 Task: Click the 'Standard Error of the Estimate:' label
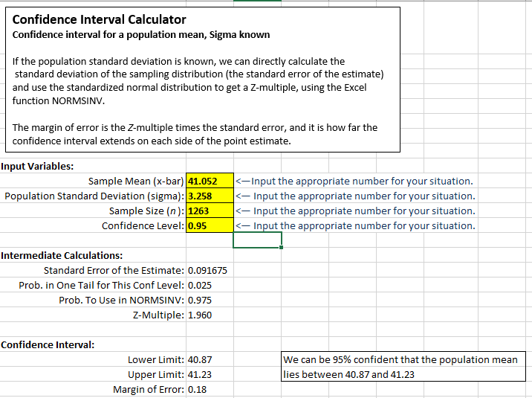(x=114, y=270)
